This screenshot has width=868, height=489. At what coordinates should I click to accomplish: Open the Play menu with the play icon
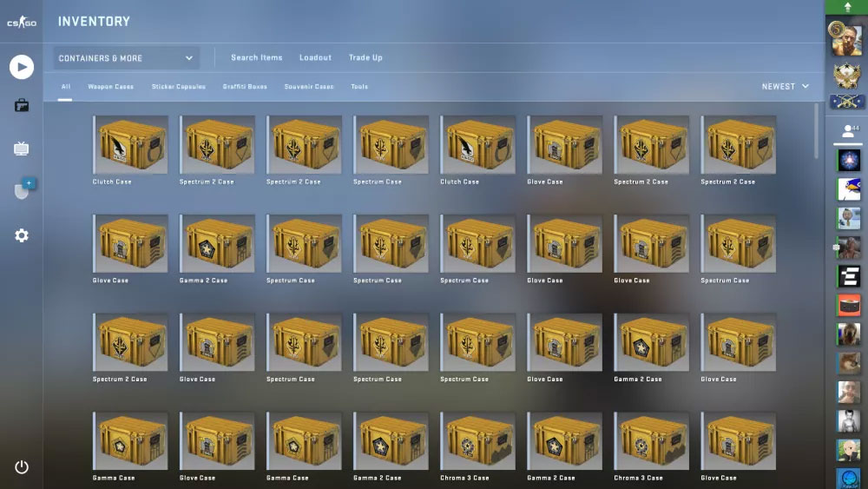22,67
